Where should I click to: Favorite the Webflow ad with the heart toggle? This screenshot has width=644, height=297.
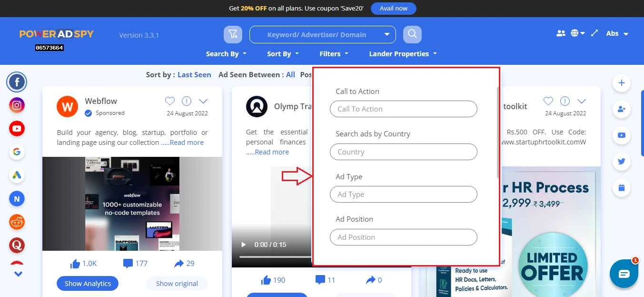pyautogui.click(x=170, y=101)
